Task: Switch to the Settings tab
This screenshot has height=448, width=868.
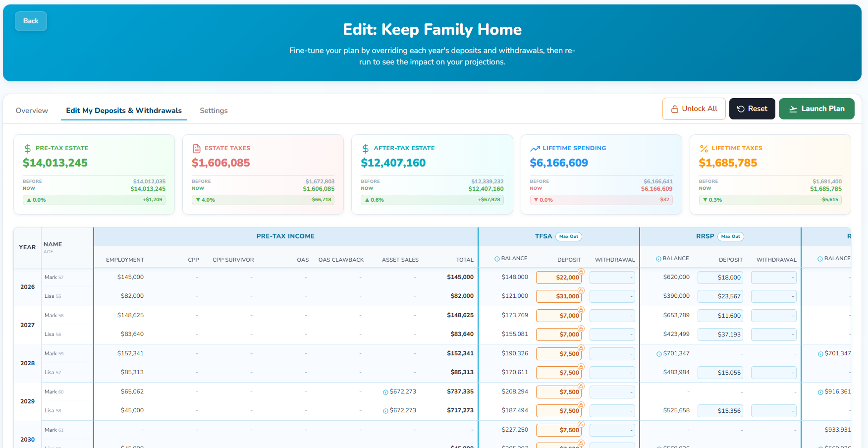Action: coord(214,111)
